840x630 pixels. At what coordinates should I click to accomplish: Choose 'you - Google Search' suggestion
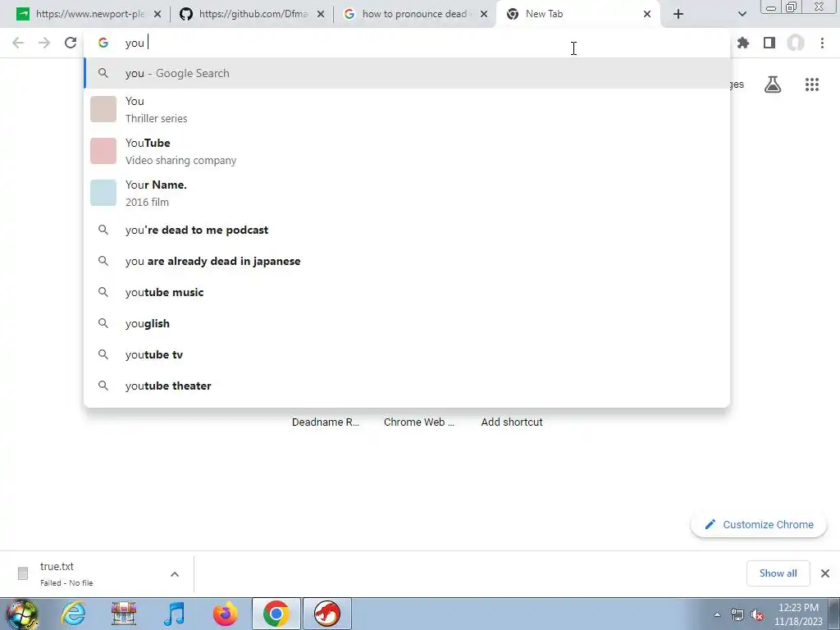407,73
